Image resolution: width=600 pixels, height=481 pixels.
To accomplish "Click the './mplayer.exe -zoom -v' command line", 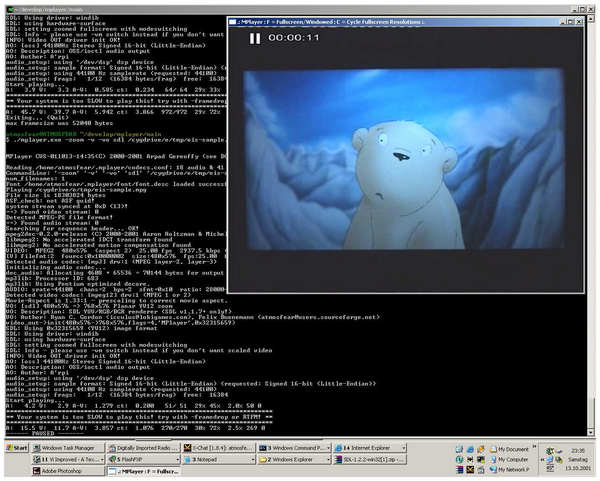I will coord(116,140).
